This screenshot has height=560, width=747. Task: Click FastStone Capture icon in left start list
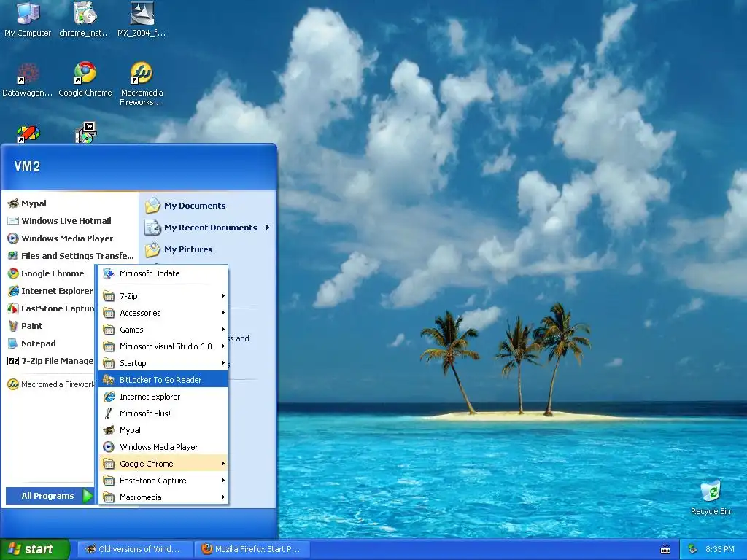(x=13, y=308)
